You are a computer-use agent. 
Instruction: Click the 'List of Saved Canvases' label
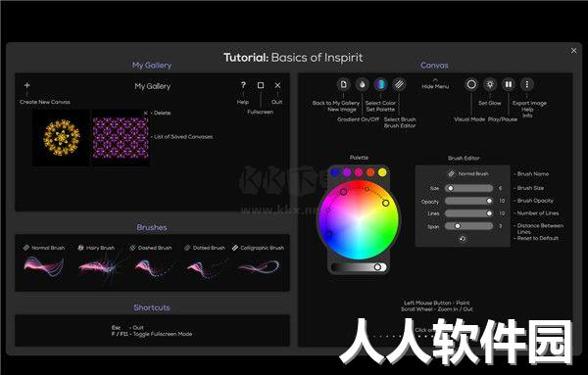pos(183,137)
